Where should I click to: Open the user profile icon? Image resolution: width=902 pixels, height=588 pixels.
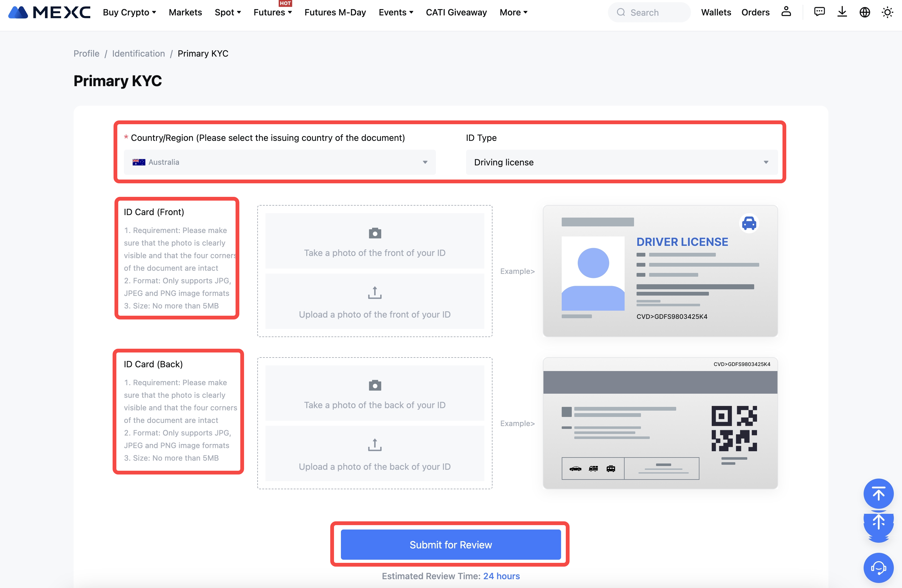tap(786, 12)
